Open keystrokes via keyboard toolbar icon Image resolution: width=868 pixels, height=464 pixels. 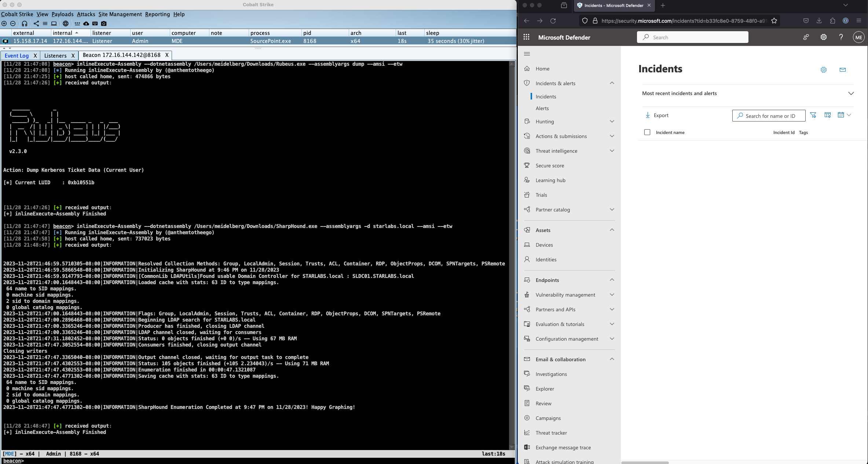pos(95,23)
